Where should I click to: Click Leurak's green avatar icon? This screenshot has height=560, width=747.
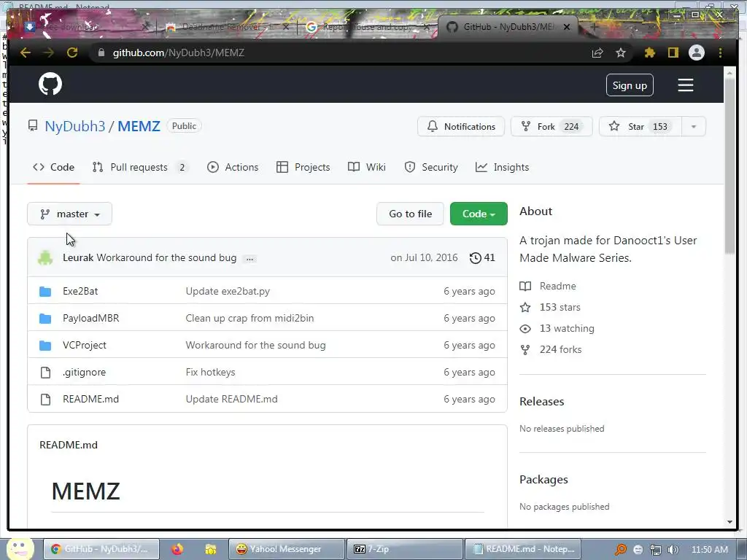click(x=45, y=257)
